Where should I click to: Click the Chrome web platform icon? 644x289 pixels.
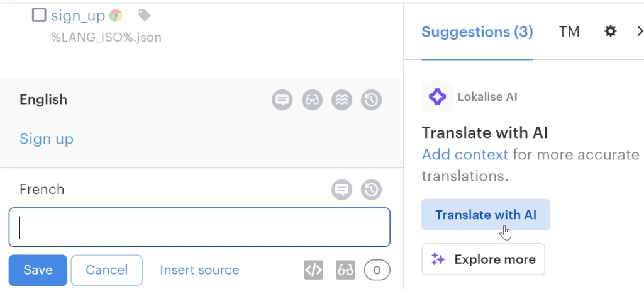coord(115,16)
